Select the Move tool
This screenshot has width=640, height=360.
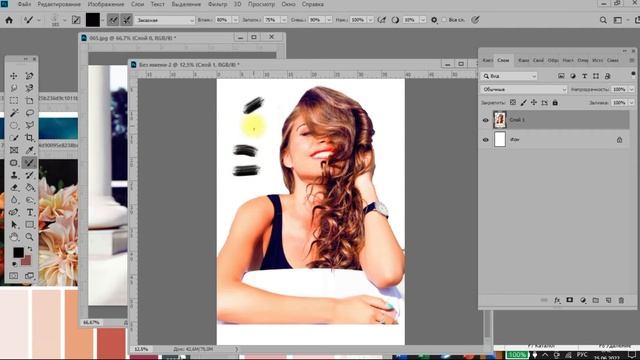(x=14, y=76)
